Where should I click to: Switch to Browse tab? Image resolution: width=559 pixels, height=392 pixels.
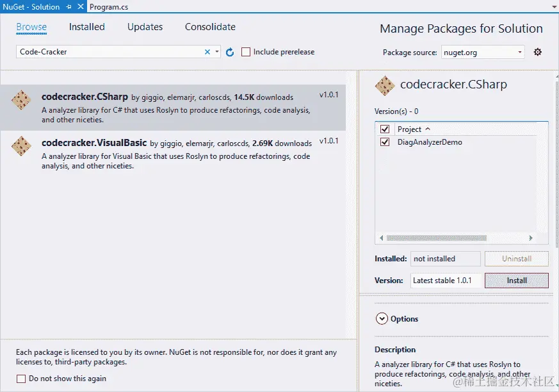tap(31, 27)
